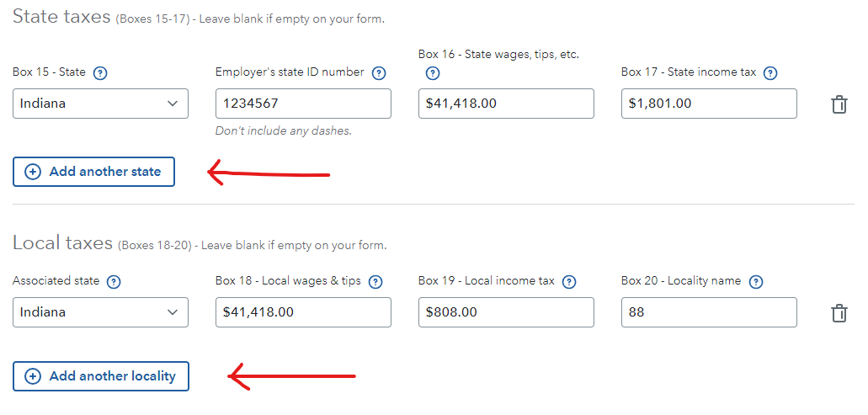Delete the local taxes row via trash icon
Image resolution: width=868 pixels, height=415 pixels.
[839, 312]
